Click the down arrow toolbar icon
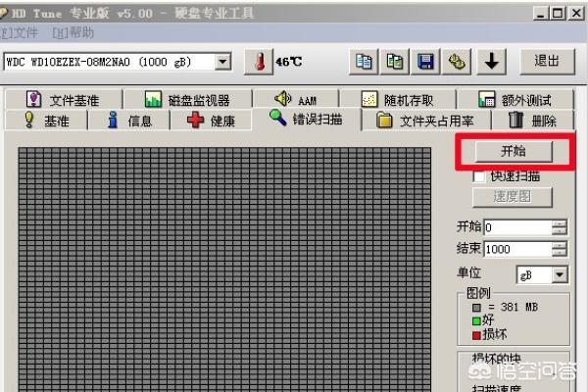Viewport: 588px width, 392px height. click(x=491, y=62)
